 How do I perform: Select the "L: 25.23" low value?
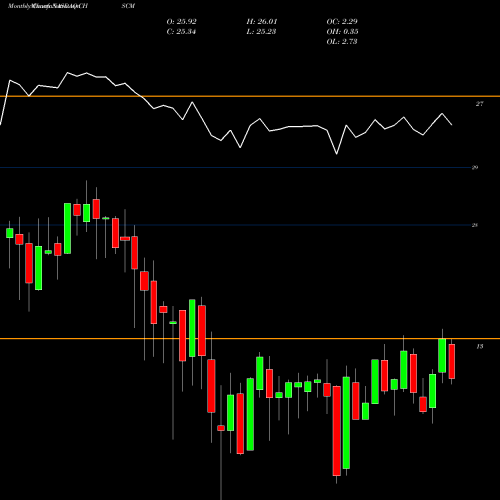(x=261, y=32)
